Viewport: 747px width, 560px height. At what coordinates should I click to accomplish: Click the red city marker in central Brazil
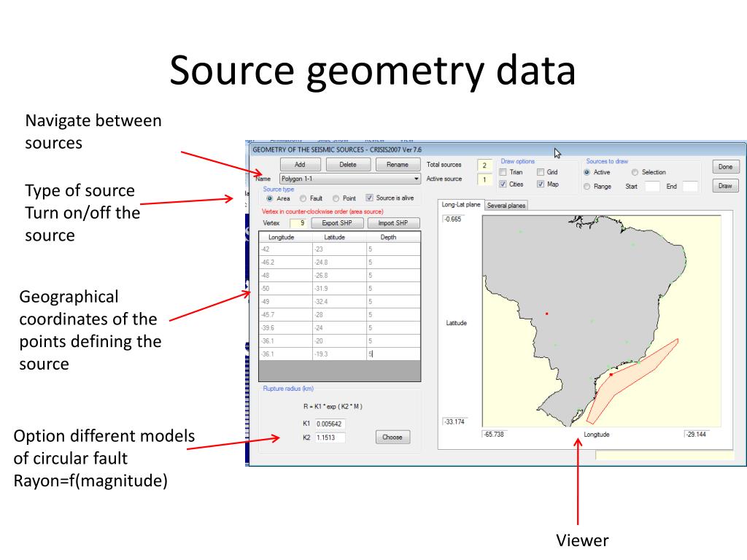click(x=547, y=314)
